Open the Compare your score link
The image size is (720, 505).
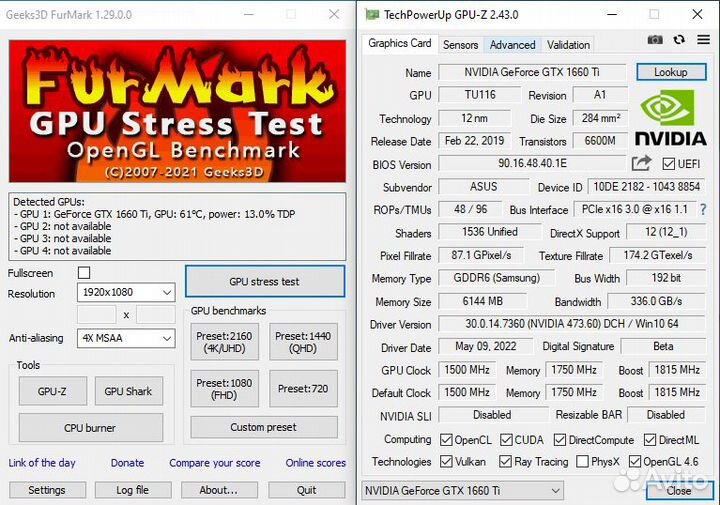click(214, 463)
